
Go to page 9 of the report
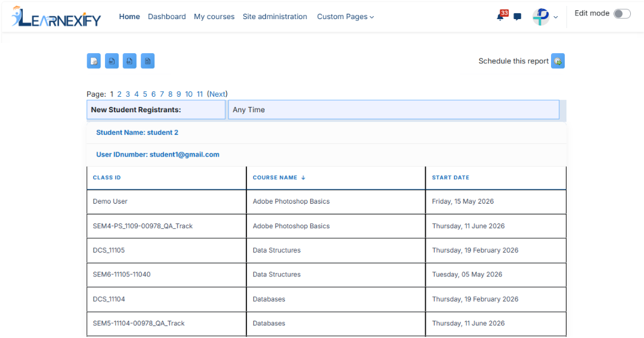pos(179,94)
